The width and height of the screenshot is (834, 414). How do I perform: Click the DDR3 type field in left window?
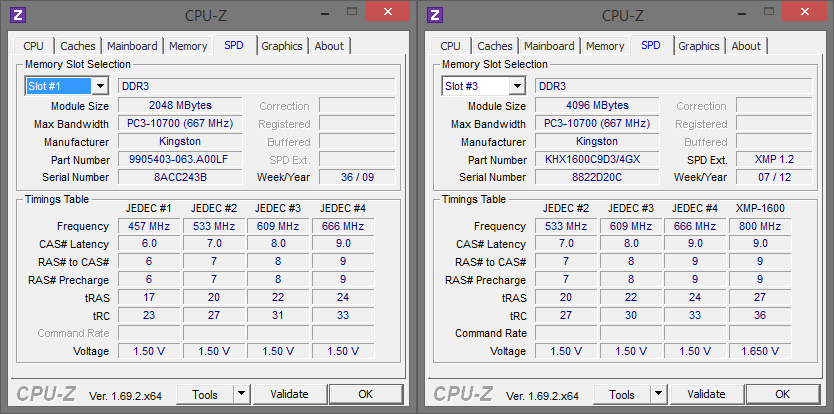coord(257,86)
